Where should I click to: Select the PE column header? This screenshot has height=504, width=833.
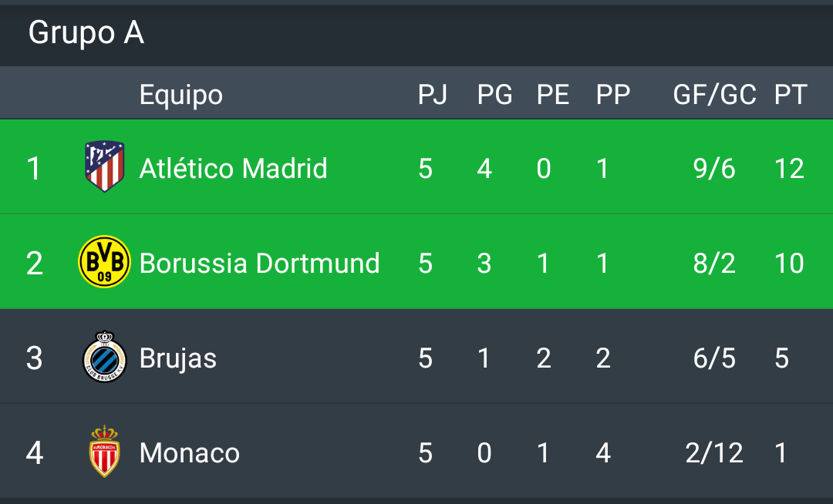(552, 95)
